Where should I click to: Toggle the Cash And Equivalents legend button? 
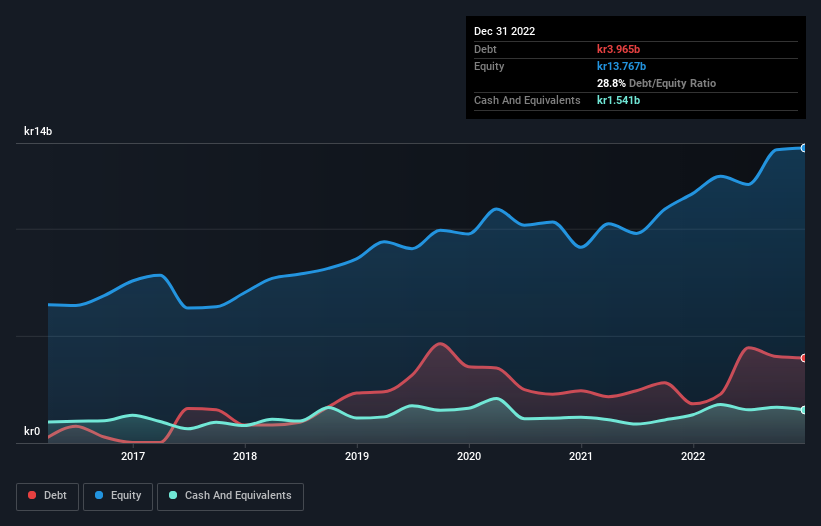pyautogui.click(x=230, y=496)
